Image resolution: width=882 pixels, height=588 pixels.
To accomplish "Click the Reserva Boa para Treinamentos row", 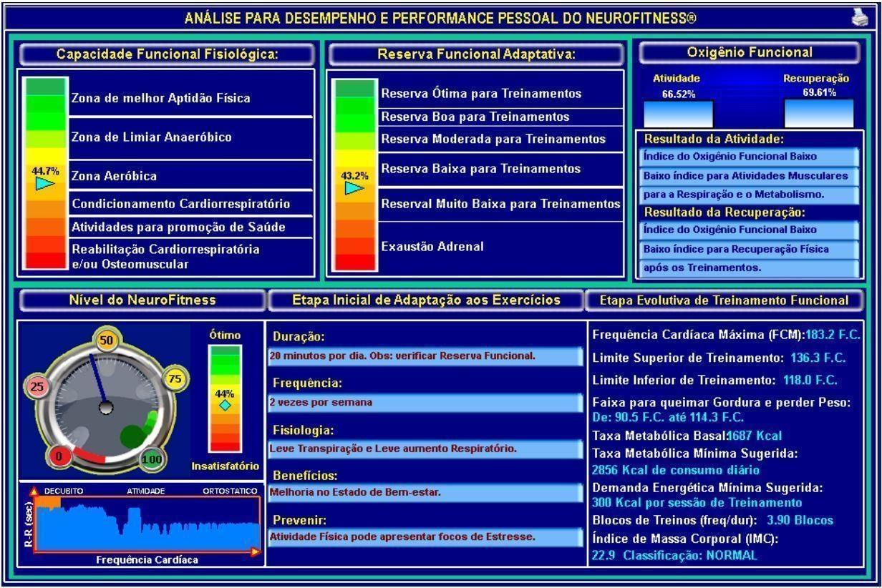I will [x=501, y=117].
